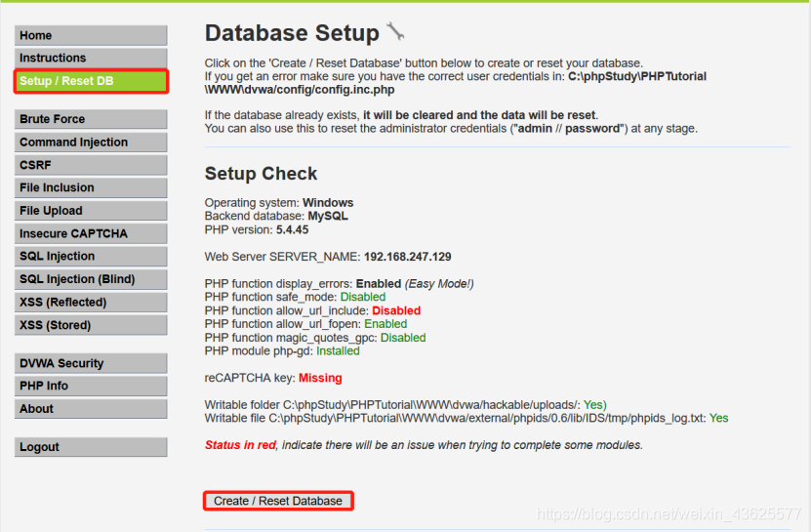
Task: Click the reCAPTCHA key Missing status
Action: click(320, 378)
